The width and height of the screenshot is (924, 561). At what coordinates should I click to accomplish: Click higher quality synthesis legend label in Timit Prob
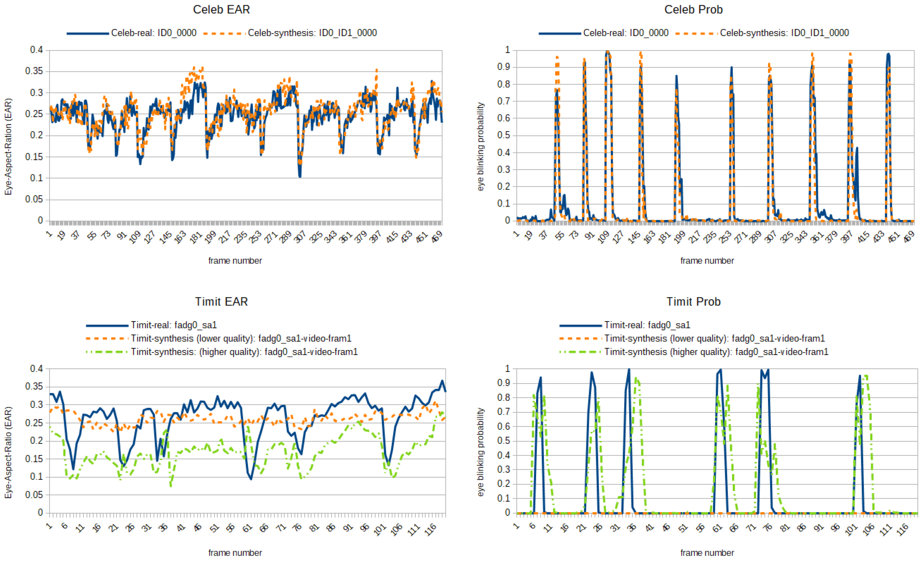tap(716, 352)
